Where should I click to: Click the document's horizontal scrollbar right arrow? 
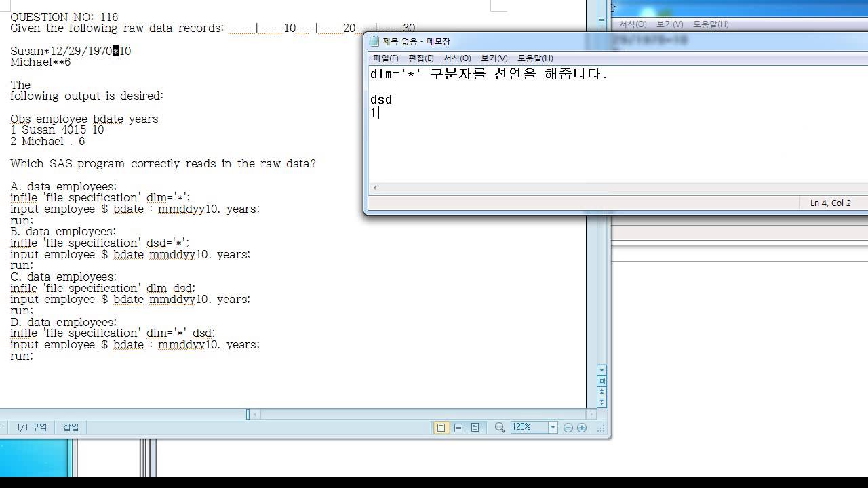pyautogui.click(x=591, y=414)
